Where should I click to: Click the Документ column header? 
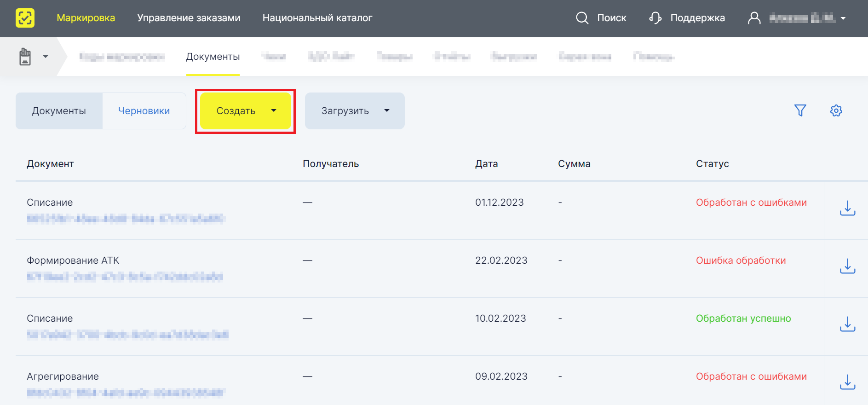(50, 164)
